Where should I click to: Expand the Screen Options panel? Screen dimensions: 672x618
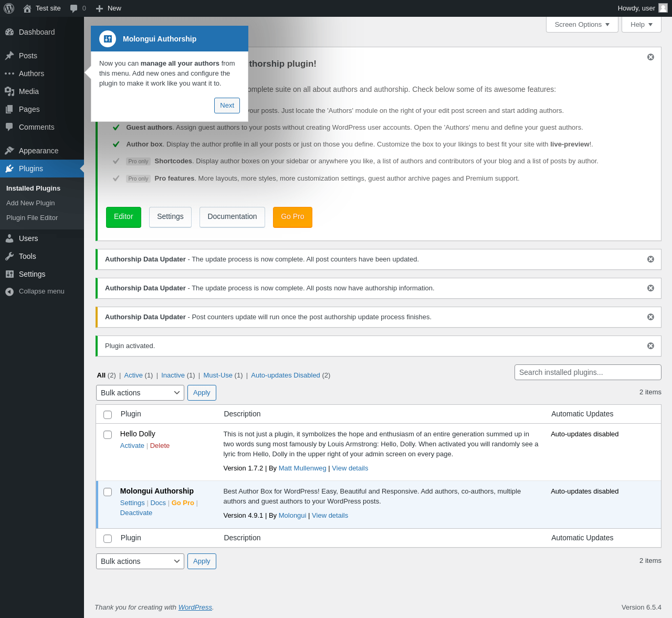click(582, 24)
